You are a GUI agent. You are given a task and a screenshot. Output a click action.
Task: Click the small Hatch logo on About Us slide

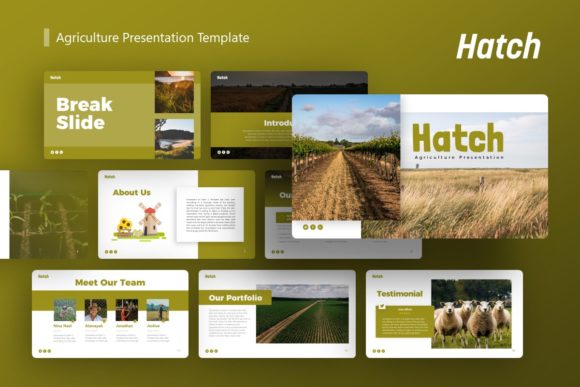(110, 177)
